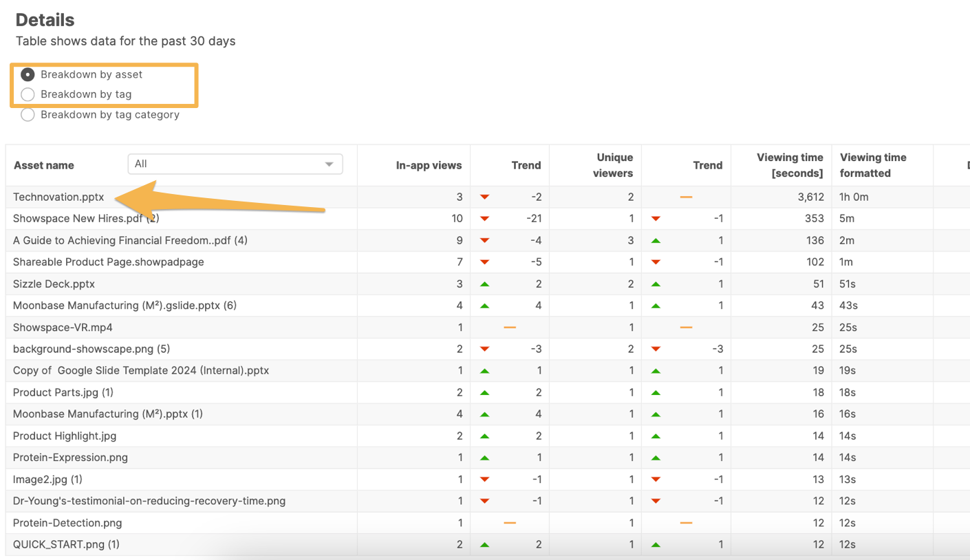Click the Viewing time formatted column header
The width and height of the screenshot is (970, 560).
[873, 165]
